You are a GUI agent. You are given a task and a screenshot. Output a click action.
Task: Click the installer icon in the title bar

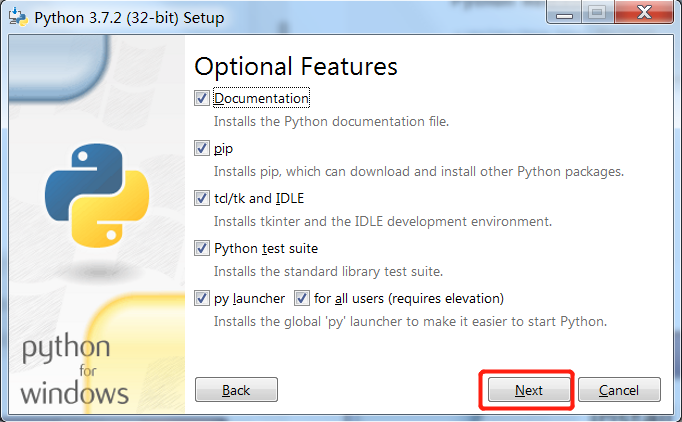click(18, 17)
